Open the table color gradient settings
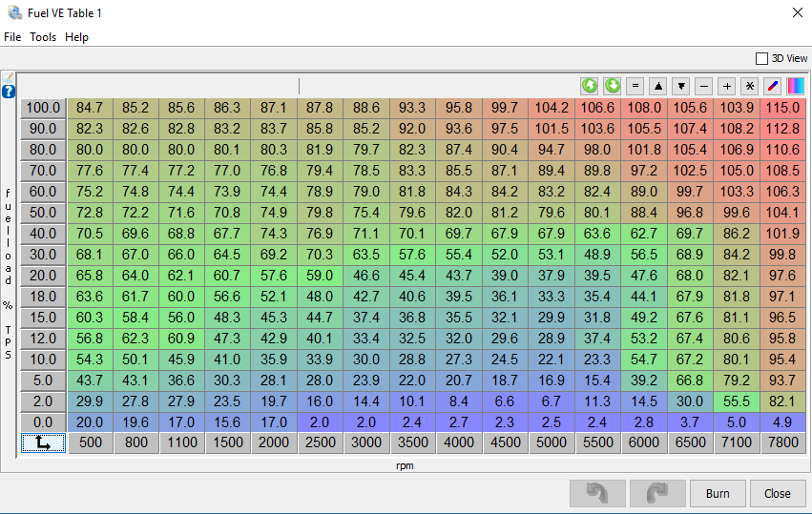The width and height of the screenshot is (812, 514). (x=796, y=86)
